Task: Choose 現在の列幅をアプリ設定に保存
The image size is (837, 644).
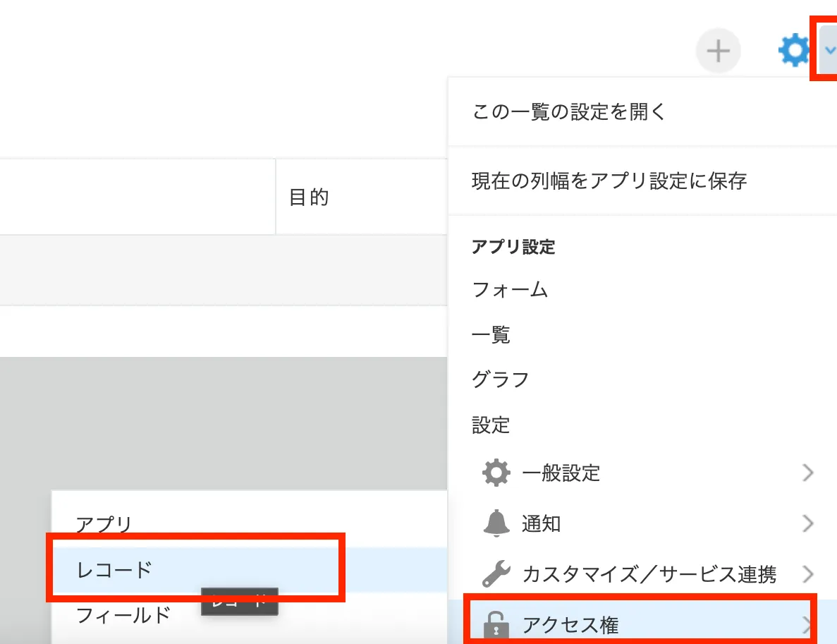Action: [609, 181]
